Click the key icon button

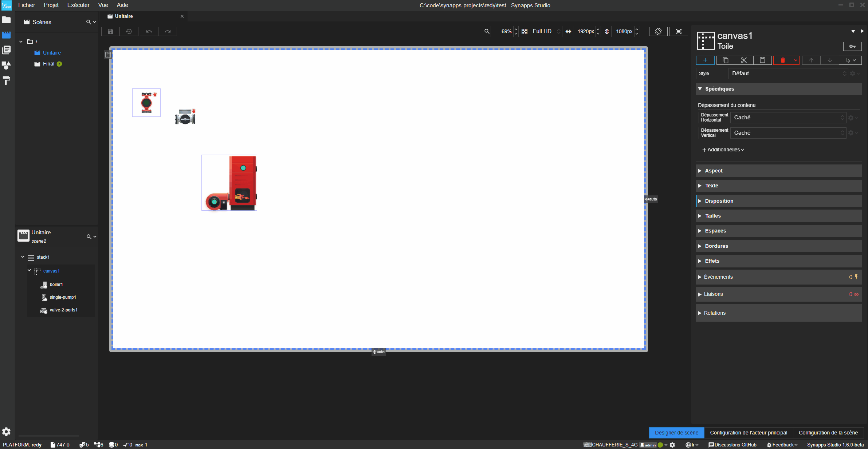pos(852,47)
